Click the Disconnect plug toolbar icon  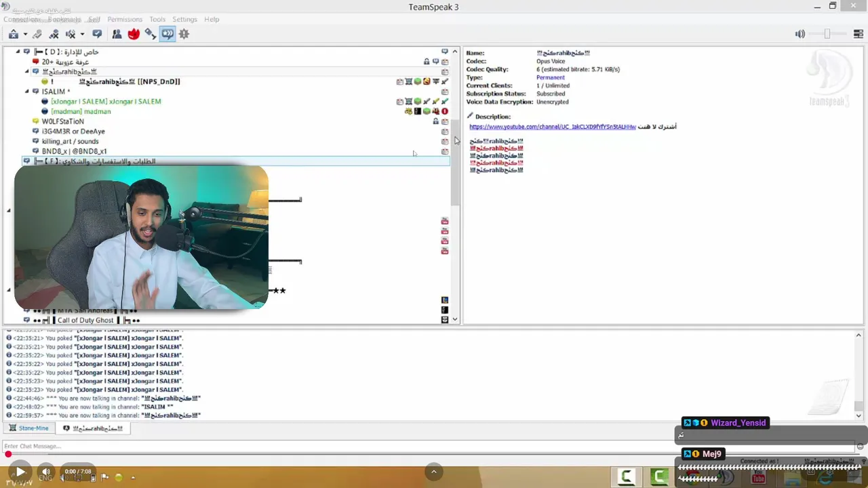[37, 34]
